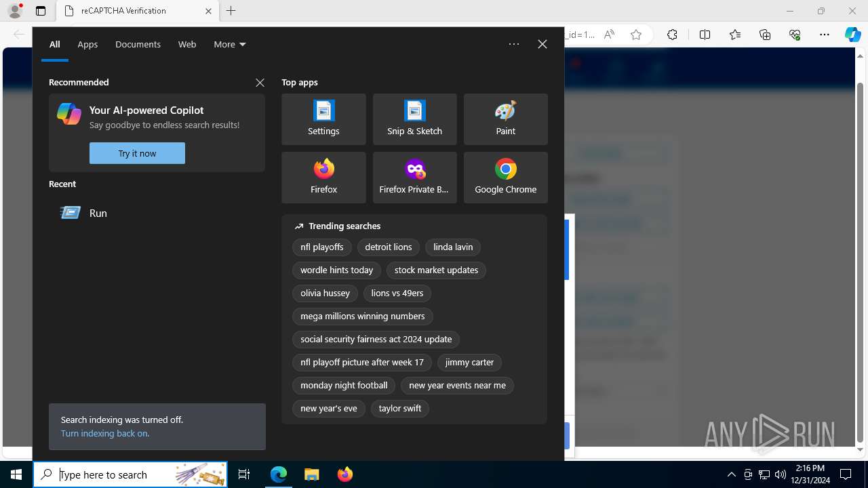Switch to the Documents search tab
This screenshot has height=488, width=868.
pyautogui.click(x=138, y=44)
